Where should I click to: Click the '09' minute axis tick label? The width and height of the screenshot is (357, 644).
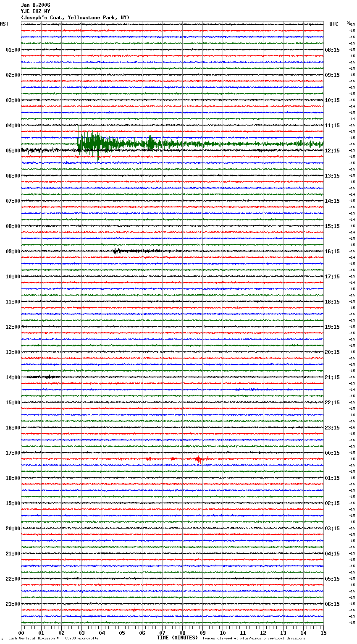(202, 633)
